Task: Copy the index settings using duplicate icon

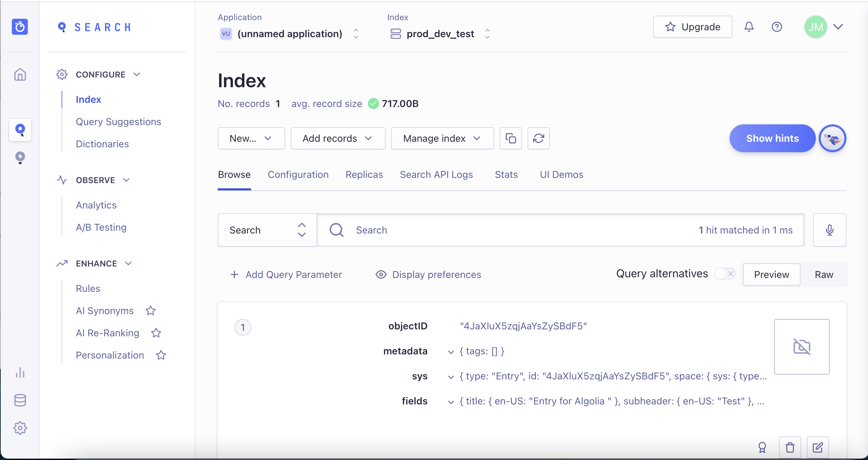Action: [511, 138]
